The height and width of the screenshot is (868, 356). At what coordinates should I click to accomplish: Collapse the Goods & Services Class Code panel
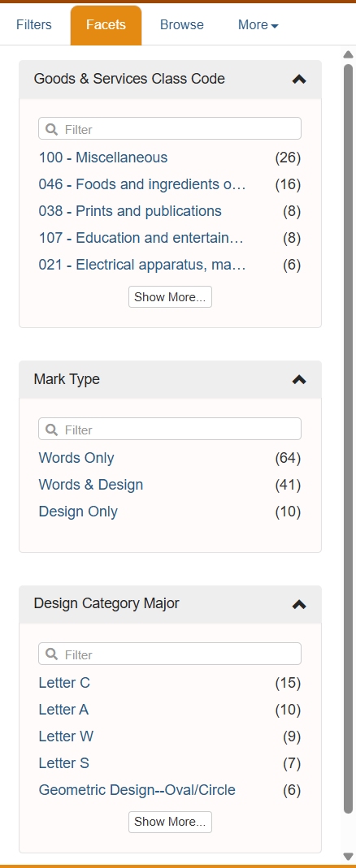[x=299, y=79]
